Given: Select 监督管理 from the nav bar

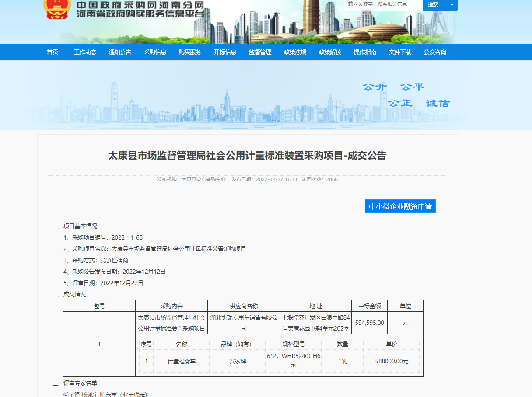Looking at the screenshot, I should (260, 52).
